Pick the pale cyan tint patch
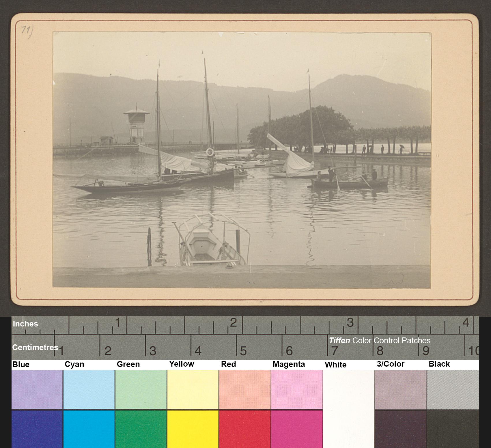Image resolution: width=491 pixels, height=448 pixels. click(x=89, y=389)
